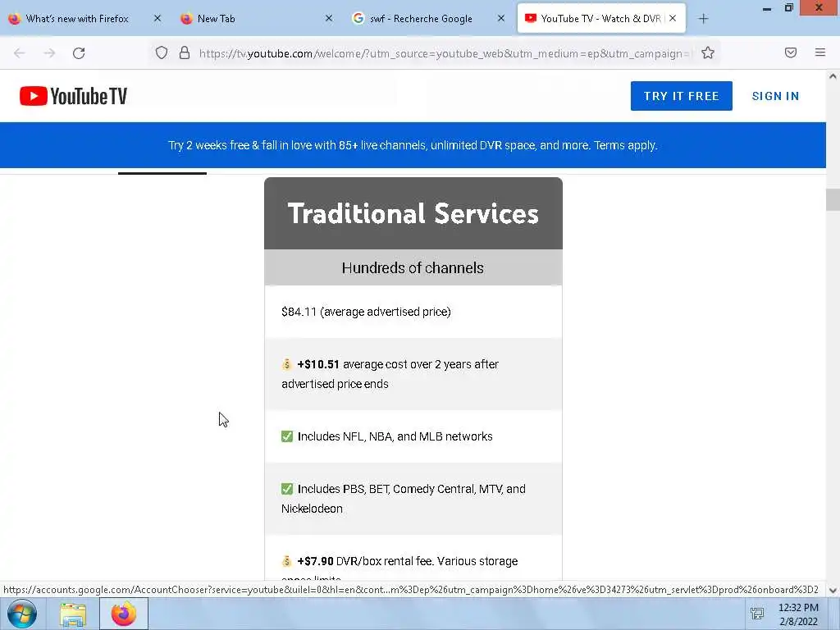Open File Explorer from the taskbar

[x=73, y=614]
